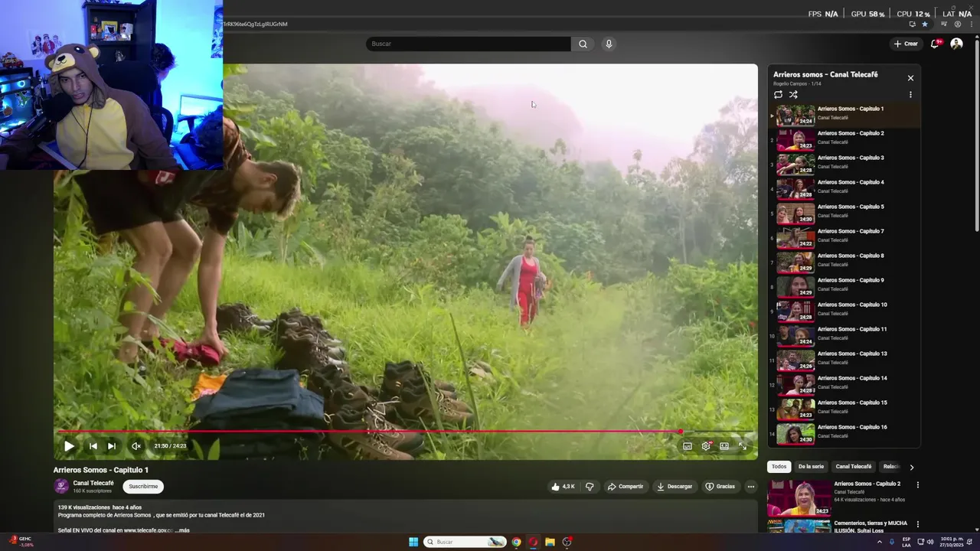Open Canal Telecafé channel name link
The image size is (980, 551).
click(93, 483)
